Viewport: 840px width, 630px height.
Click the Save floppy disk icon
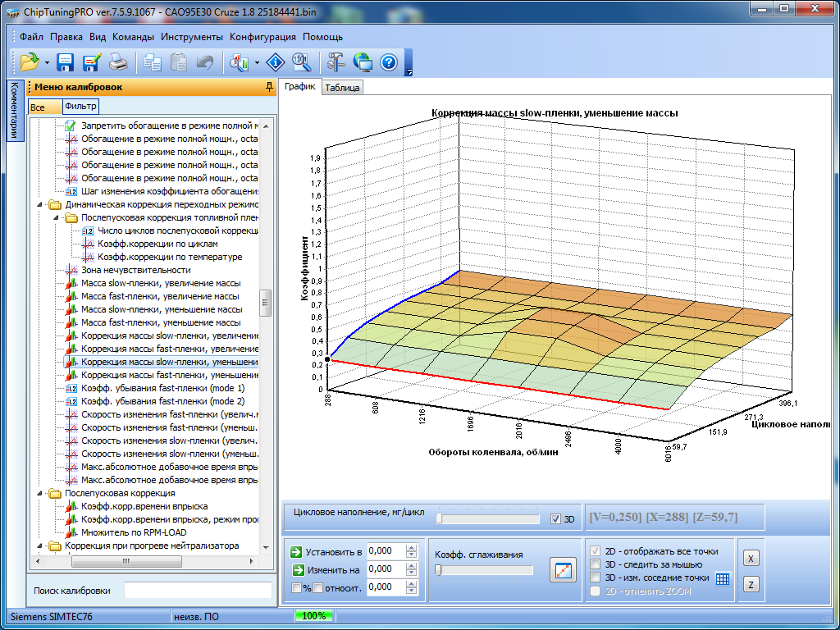(x=65, y=62)
